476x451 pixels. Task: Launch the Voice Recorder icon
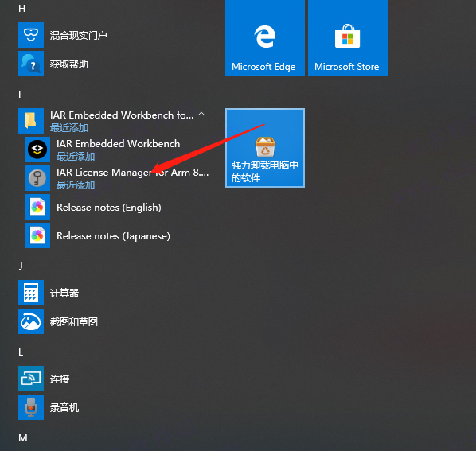[x=31, y=407]
